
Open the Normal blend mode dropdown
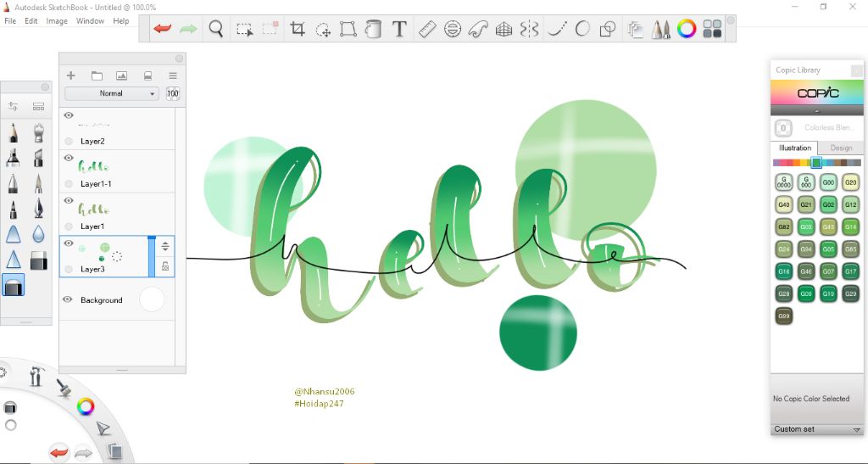pyautogui.click(x=111, y=93)
